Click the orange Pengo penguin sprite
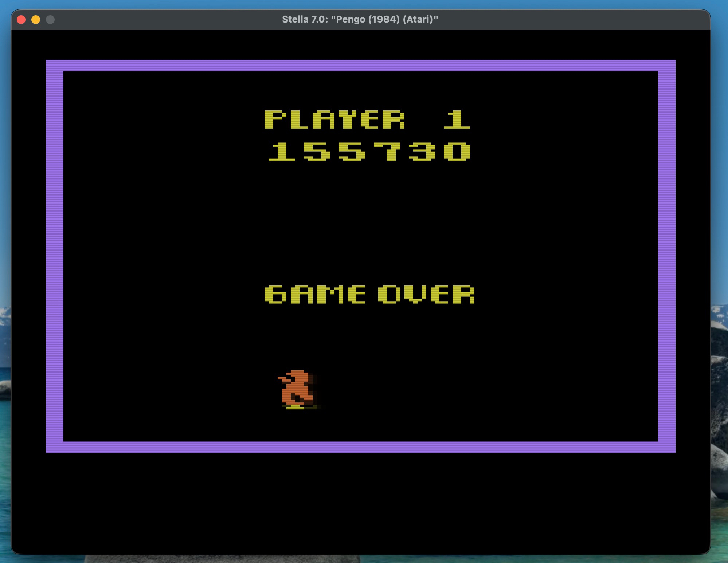 click(x=297, y=389)
